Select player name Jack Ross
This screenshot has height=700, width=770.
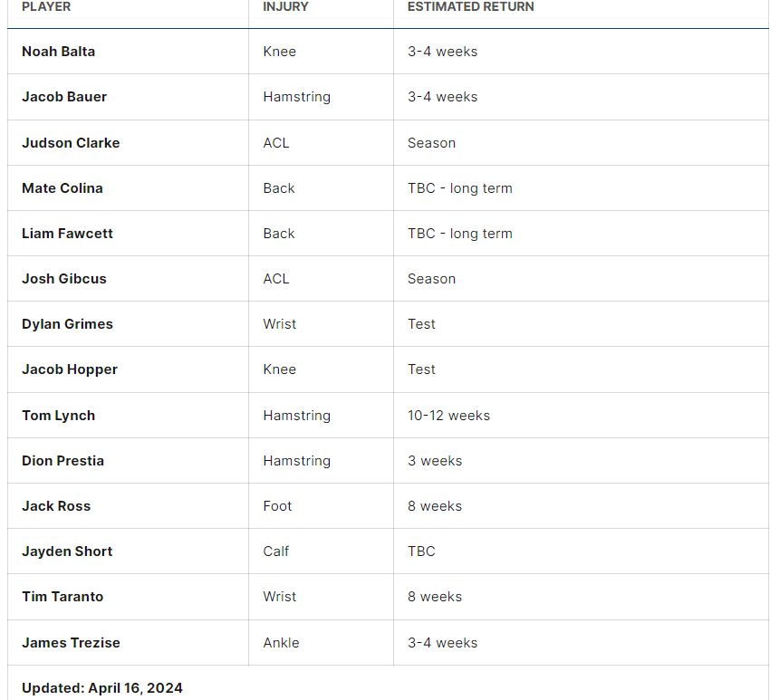point(56,505)
